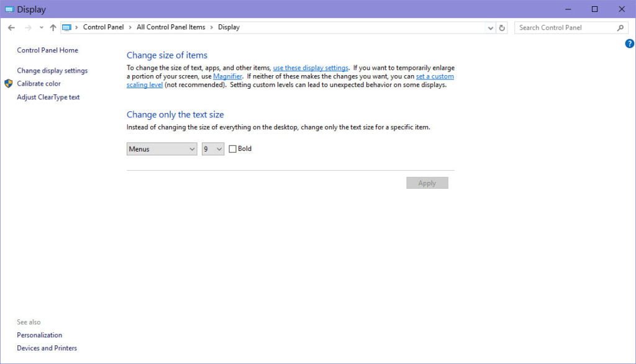Click the Display window title icon
Viewport: 636px width, 364px height.
9,9
